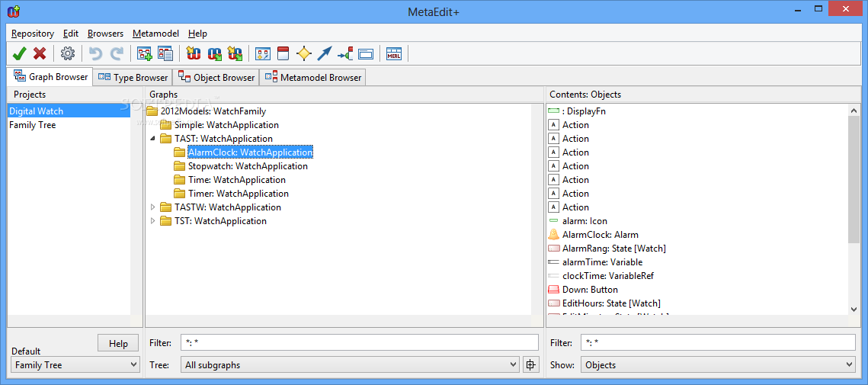Open the Show dropdown set to Objects
Screen dimensions: 868x385
pos(719,365)
